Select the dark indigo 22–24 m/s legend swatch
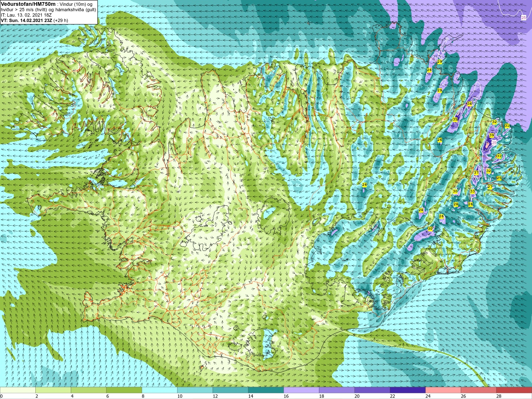This screenshot has height=399, width=532. coord(408,390)
